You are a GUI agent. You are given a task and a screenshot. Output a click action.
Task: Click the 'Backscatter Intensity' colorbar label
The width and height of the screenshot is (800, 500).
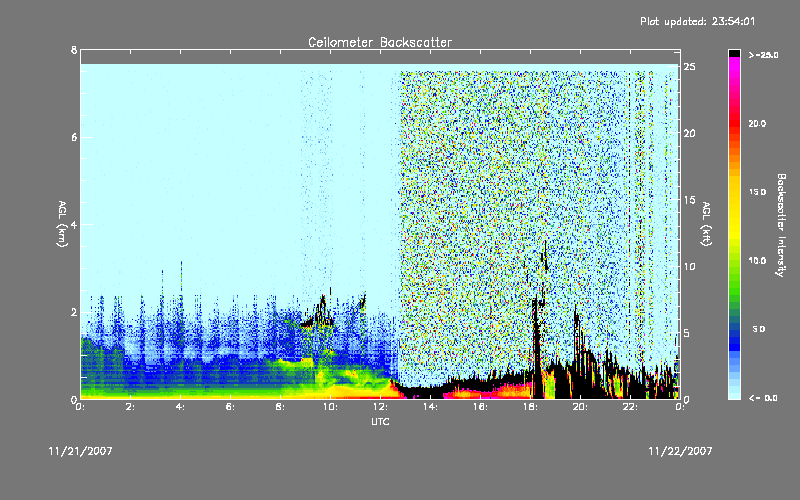[781, 225]
